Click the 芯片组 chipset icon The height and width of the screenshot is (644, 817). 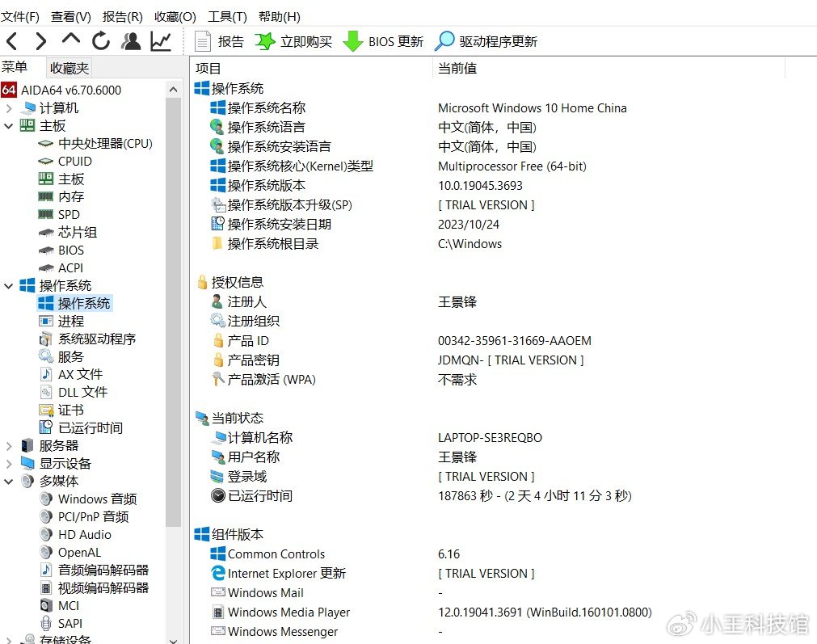46,233
